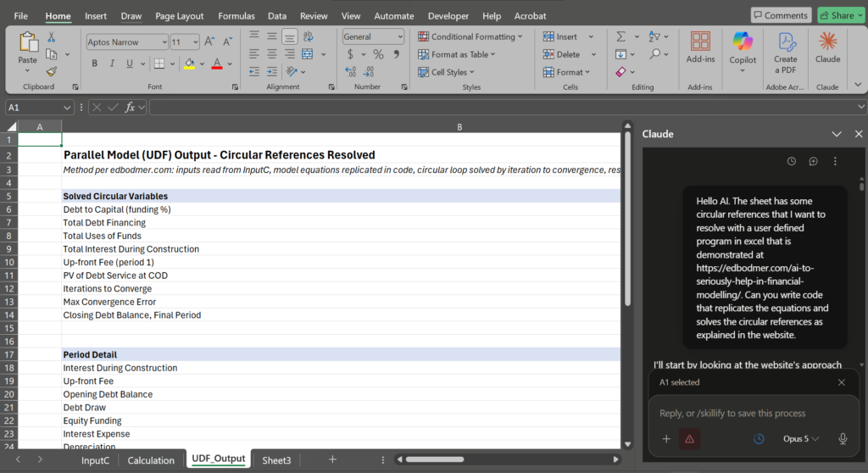This screenshot has height=473, width=868.
Task: Toggle Align Left alignment
Action: tap(254, 54)
